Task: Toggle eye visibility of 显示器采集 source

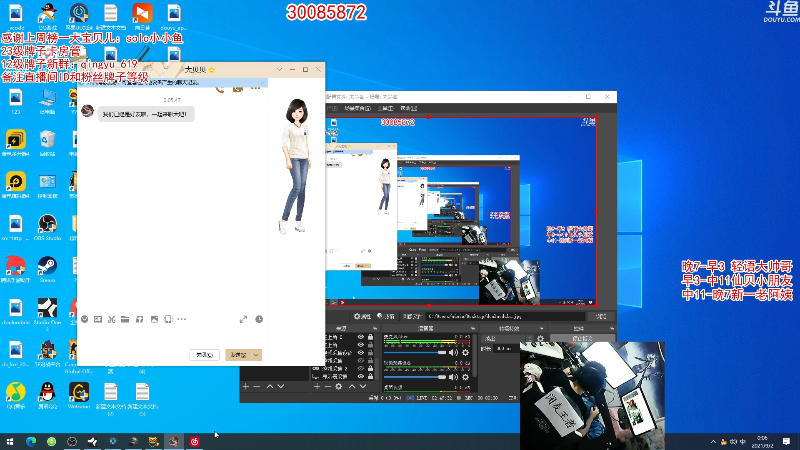Action: coord(361,377)
